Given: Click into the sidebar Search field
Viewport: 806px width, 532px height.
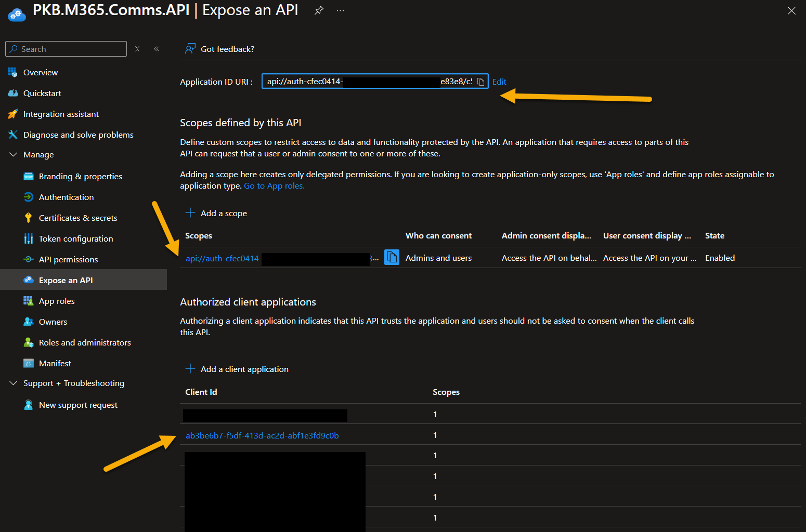Looking at the screenshot, I should click(66, 48).
